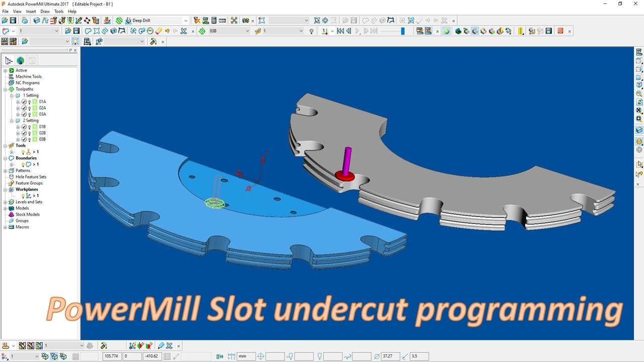
Task: Open the pattern selection dropdown in third toolbar
Action: tap(67, 42)
